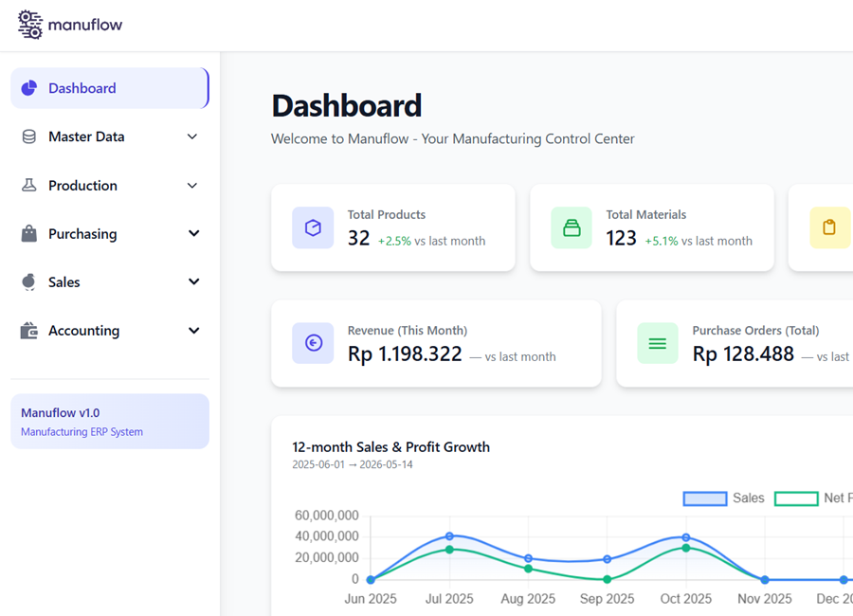This screenshot has height=616, width=853.
Task: Click the Oct 2025 net profit point
Action: point(685,548)
